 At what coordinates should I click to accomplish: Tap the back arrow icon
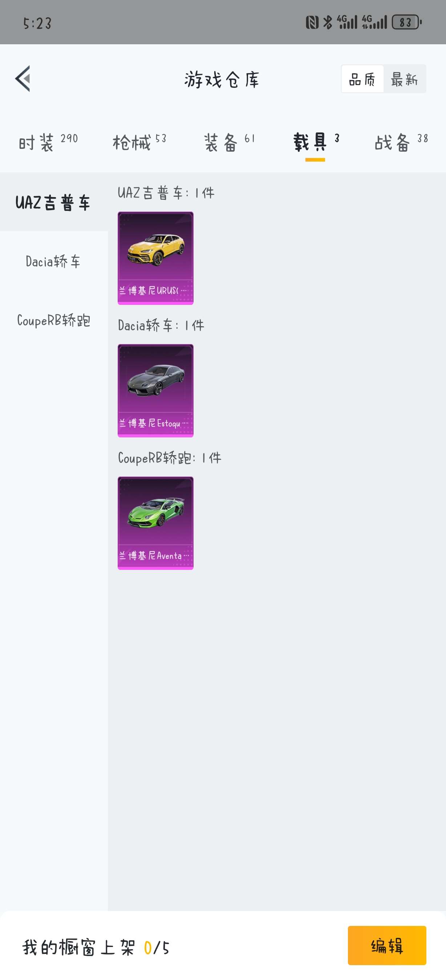click(x=23, y=79)
